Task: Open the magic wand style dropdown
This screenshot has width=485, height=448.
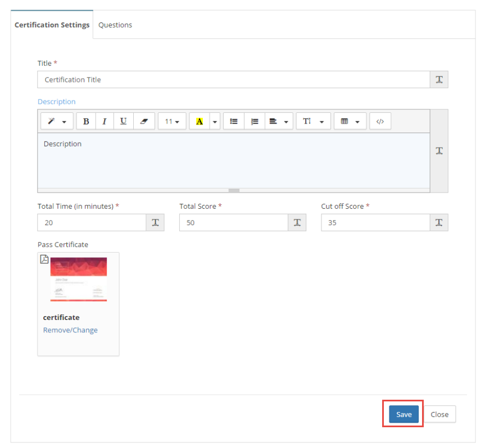Action: coord(57,121)
